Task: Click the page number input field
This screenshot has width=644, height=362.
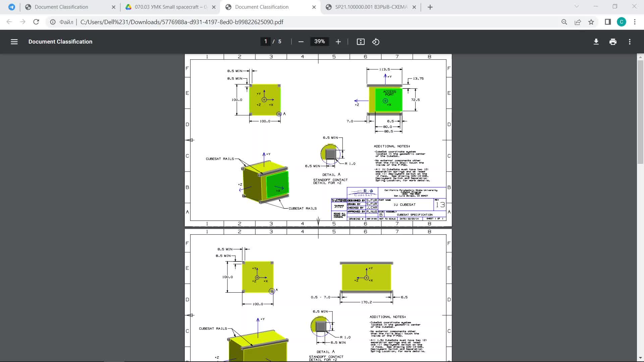Action: (x=265, y=41)
